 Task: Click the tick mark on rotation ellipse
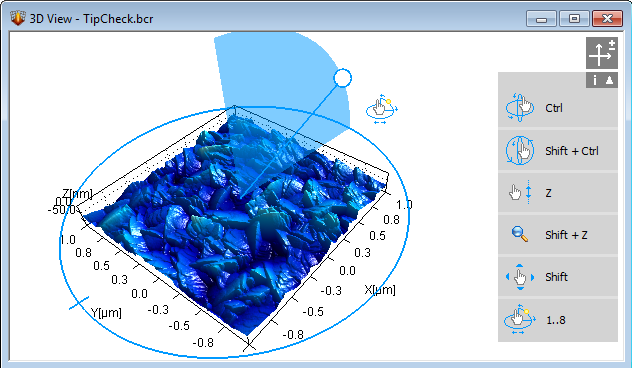79,303
